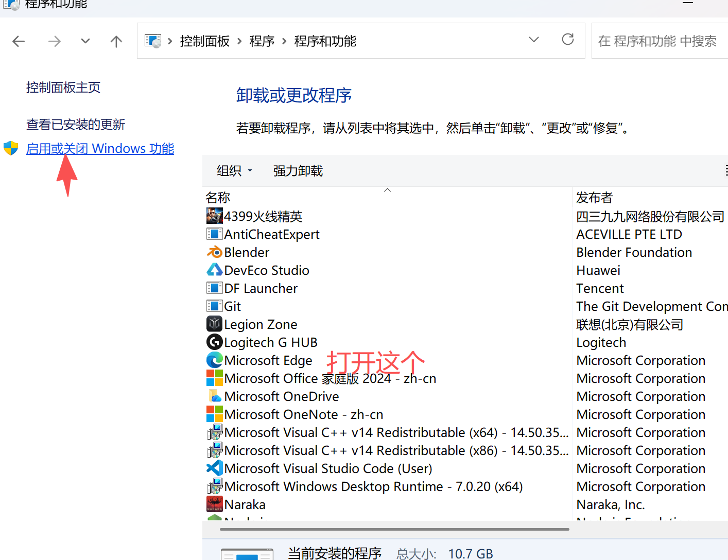The height and width of the screenshot is (560, 728).
Task: Sort by 发布者 column header
Action: 595,198
